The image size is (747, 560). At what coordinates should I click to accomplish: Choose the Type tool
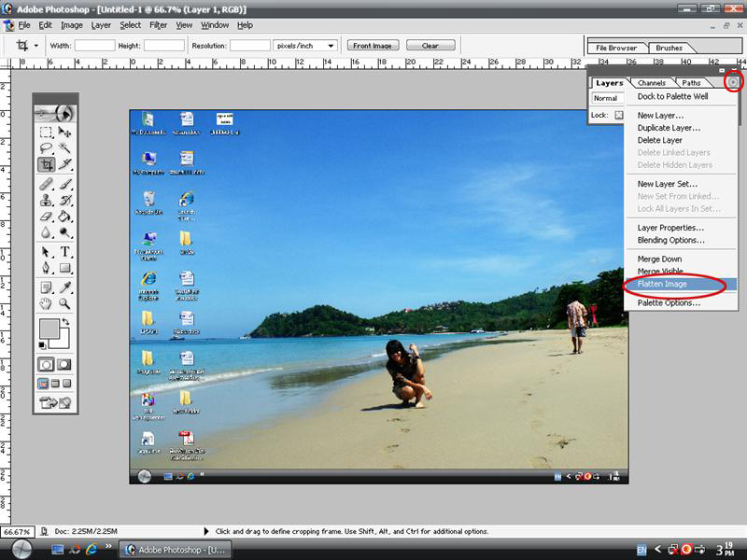click(65, 252)
